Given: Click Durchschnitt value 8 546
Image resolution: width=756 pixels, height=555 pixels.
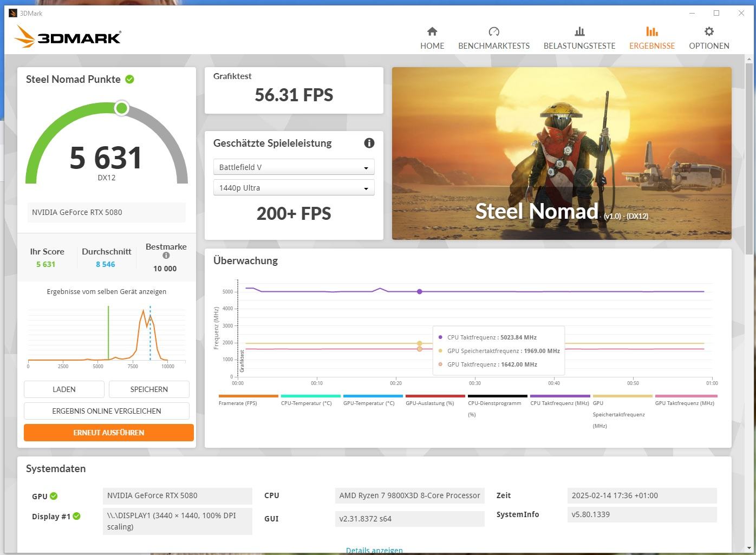Looking at the screenshot, I should (x=106, y=264).
